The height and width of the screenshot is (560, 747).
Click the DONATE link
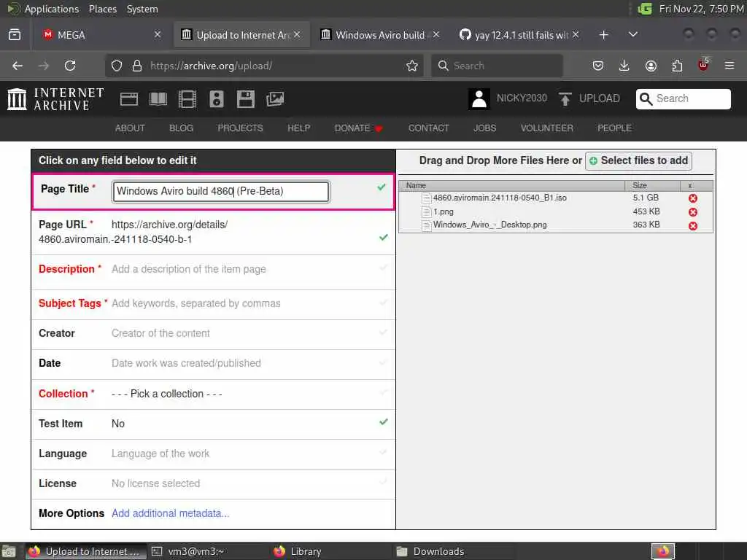point(358,128)
